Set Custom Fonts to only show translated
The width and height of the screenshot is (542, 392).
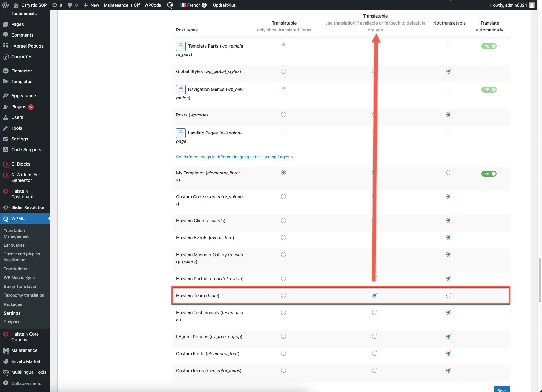284,353
